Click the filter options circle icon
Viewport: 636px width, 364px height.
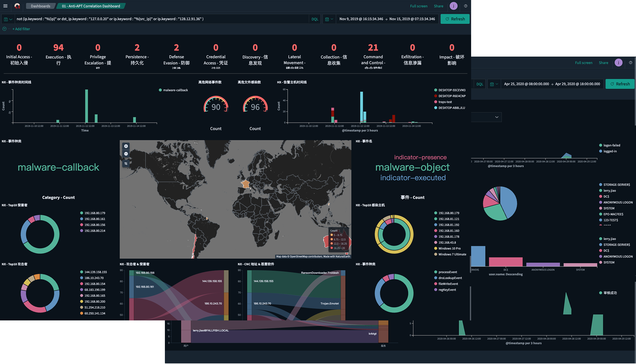(4, 29)
